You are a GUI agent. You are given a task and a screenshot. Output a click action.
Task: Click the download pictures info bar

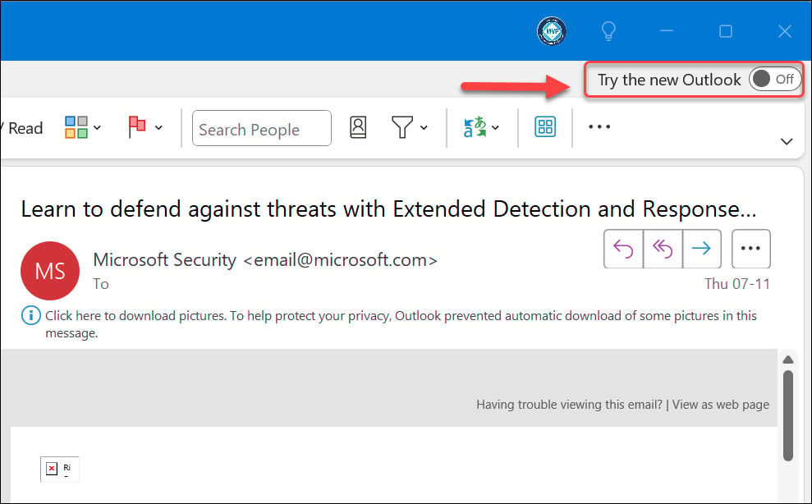click(x=401, y=323)
